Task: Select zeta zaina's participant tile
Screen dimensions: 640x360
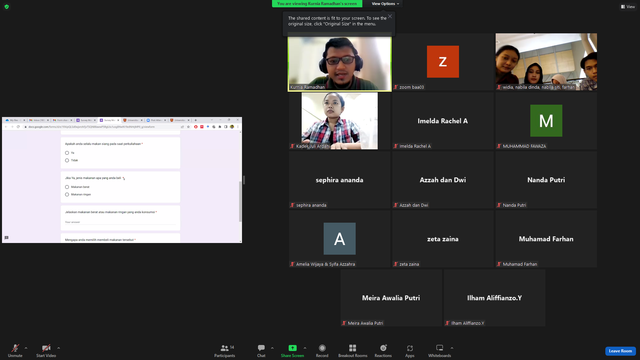Action: point(443,239)
